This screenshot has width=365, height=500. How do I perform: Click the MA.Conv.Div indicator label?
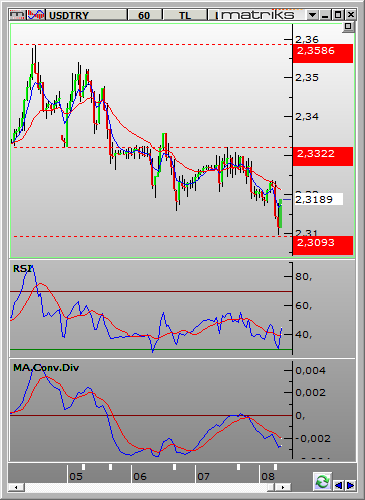point(46,368)
